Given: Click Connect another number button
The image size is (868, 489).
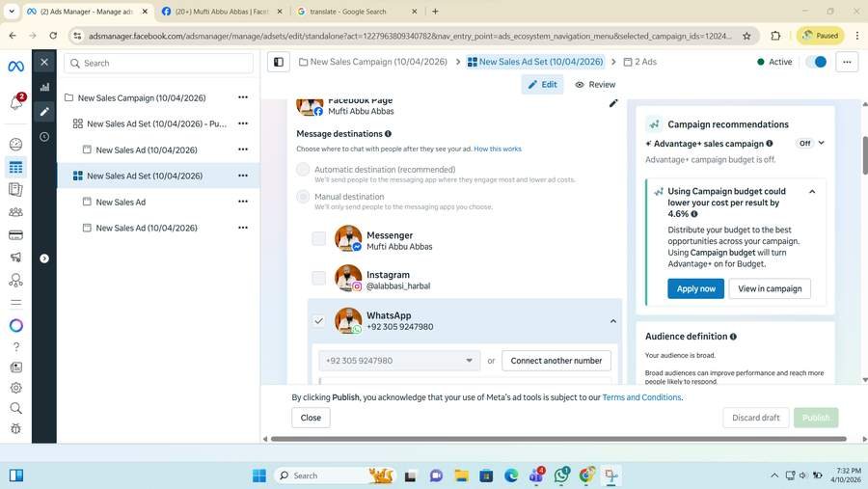Looking at the screenshot, I should (556, 361).
